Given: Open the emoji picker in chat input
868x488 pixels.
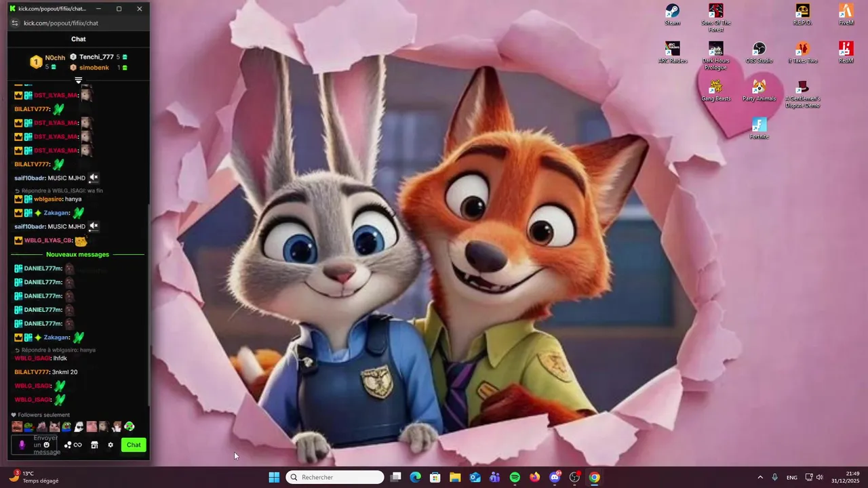Looking at the screenshot, I should pos(46,445).
